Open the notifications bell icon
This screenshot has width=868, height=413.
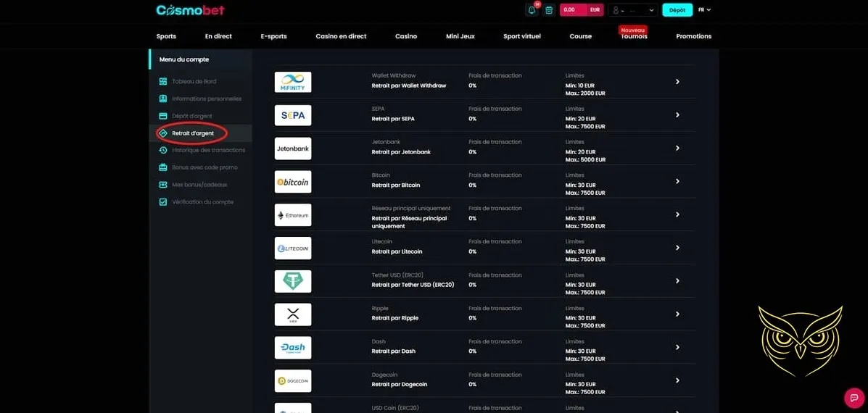[x=532, y=10]
